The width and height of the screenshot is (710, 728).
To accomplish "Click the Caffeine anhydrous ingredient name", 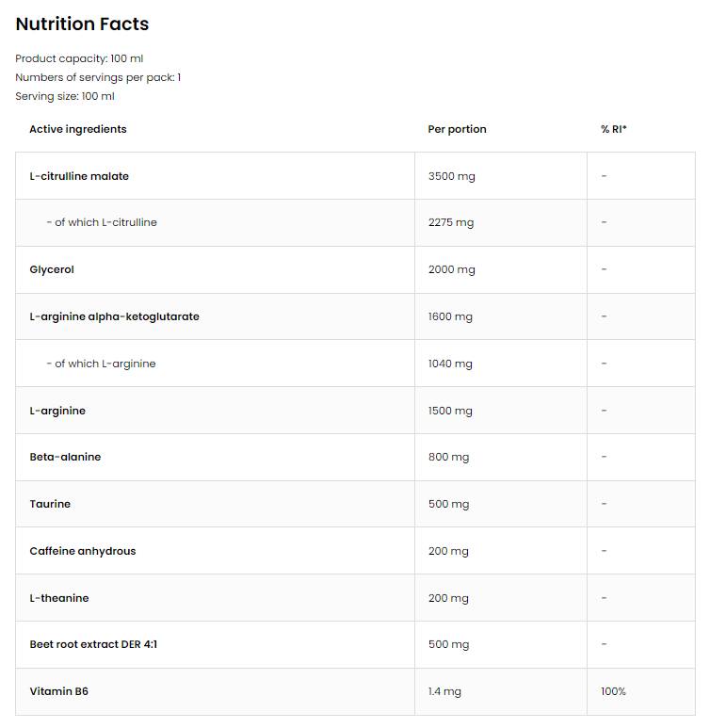I will [82, 551].
